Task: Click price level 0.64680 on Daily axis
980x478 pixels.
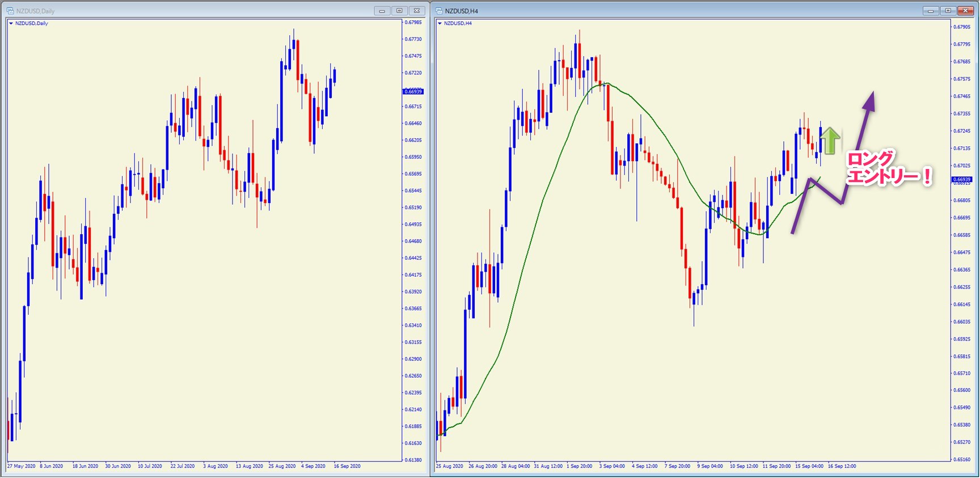Action: click(413, 241)
